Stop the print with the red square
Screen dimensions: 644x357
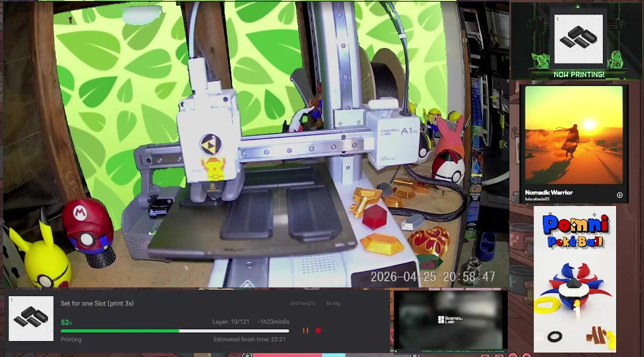[x=318, y=330]
